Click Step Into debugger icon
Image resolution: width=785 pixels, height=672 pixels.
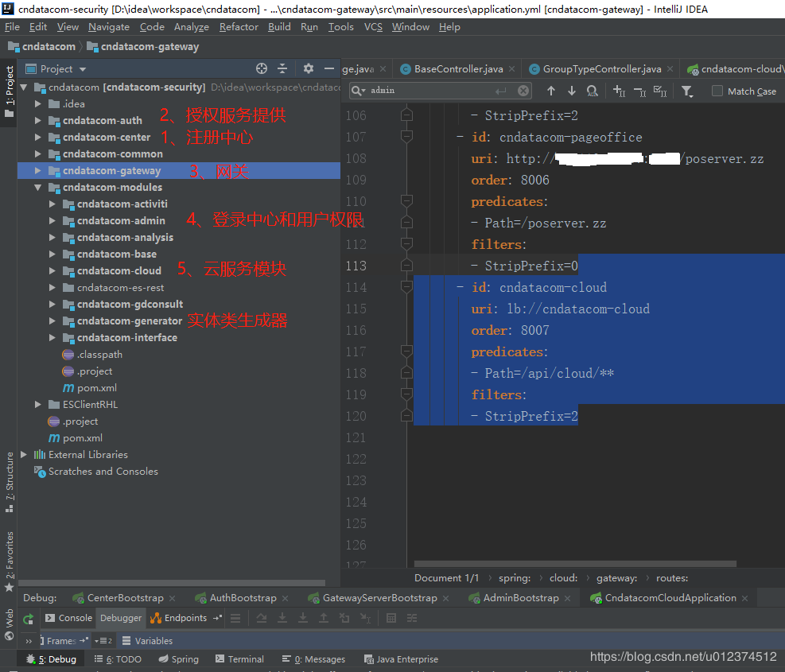[x=282, y=619]
